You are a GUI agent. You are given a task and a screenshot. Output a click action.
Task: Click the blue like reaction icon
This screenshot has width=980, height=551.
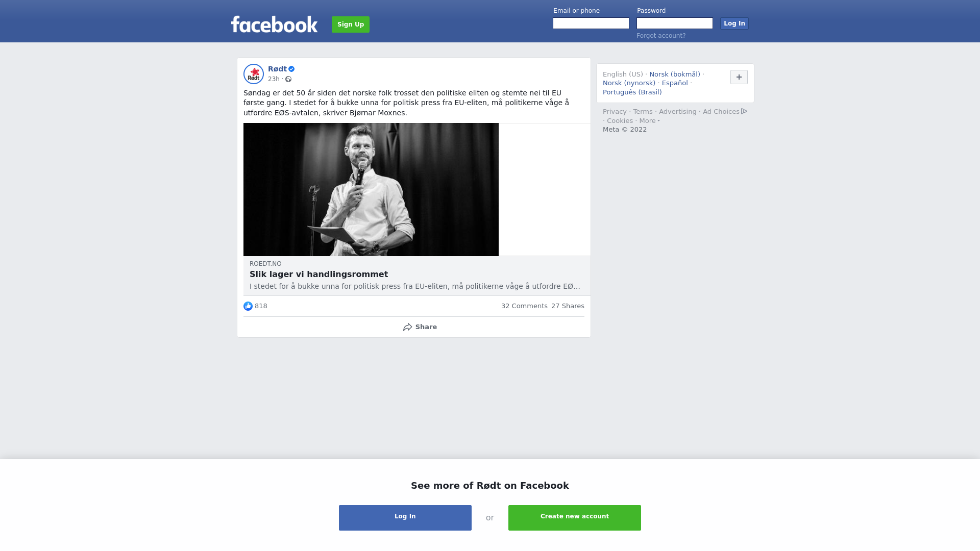click(248, 306)
